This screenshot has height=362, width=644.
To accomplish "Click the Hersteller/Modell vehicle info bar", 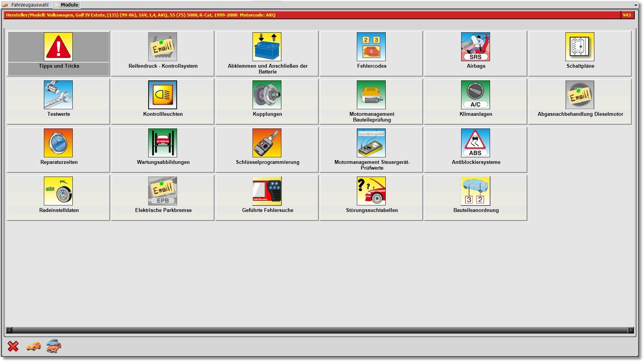I will [313, 15].
